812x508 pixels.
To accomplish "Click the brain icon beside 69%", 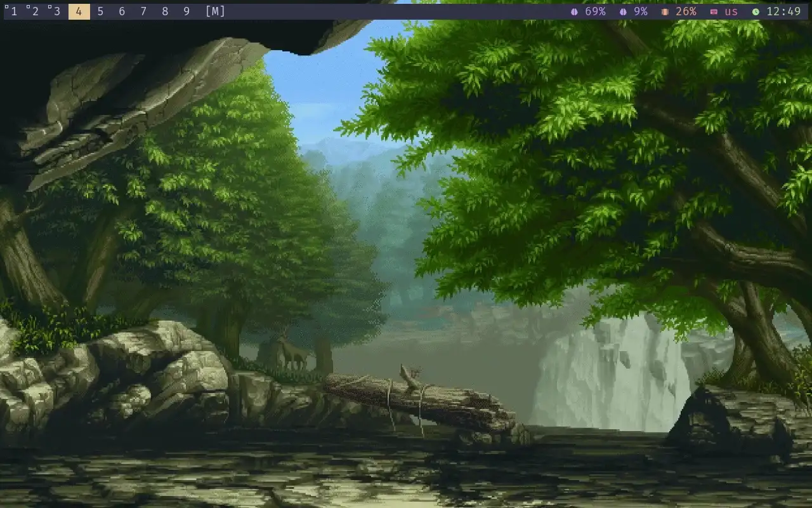I will [574, 11].
